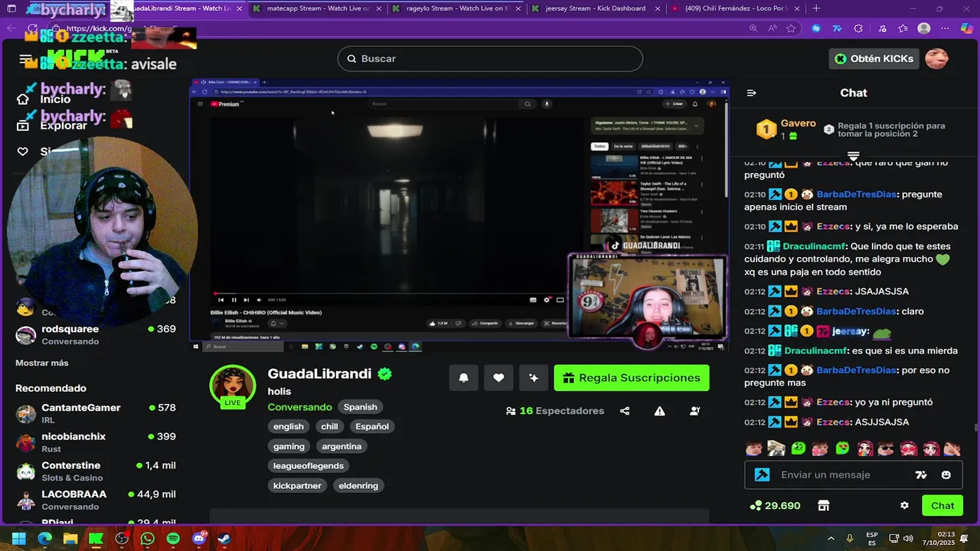The width and height of the screenshot is (980, 551).
Task: Click the Regala Suscripciones button
Action: click(x=632, y=377)
